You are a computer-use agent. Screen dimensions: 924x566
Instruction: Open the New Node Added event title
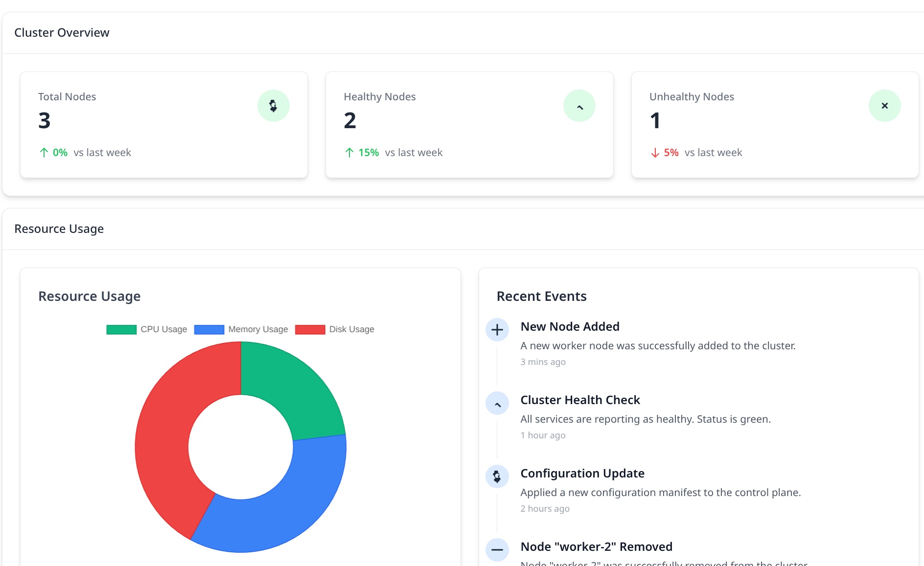[x=570, y=327]
